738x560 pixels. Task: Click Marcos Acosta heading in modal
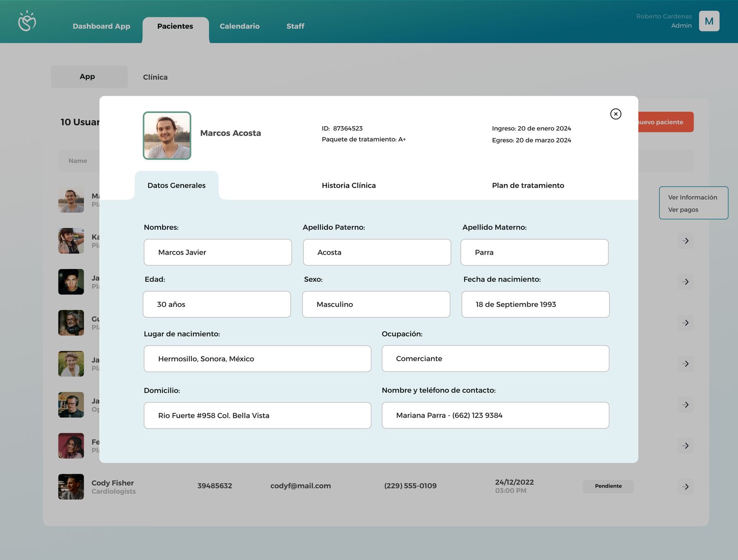[x=231, y=133]
